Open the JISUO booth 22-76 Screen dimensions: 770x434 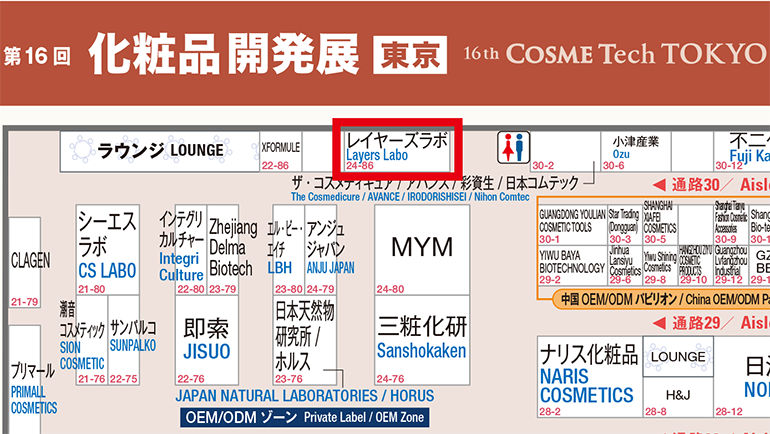point(206,340)
